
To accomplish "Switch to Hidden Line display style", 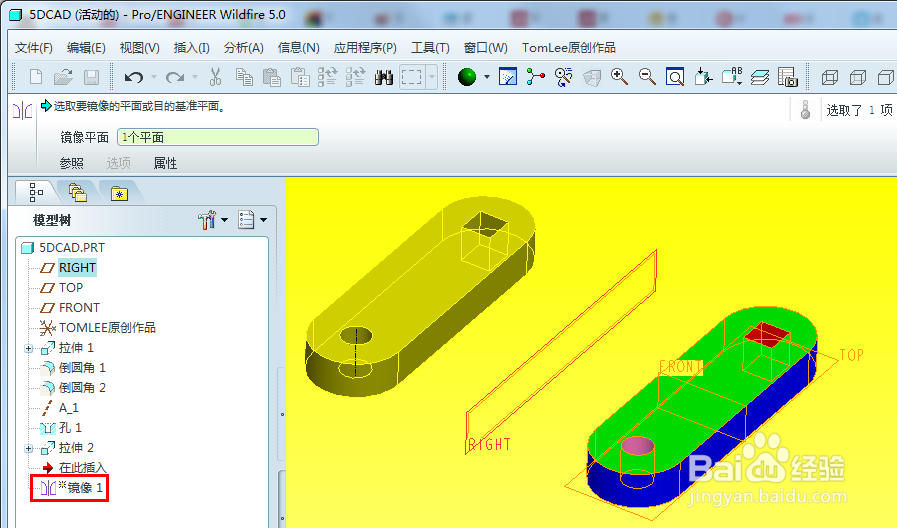I will pyautogui.click(x=858, y=77).
